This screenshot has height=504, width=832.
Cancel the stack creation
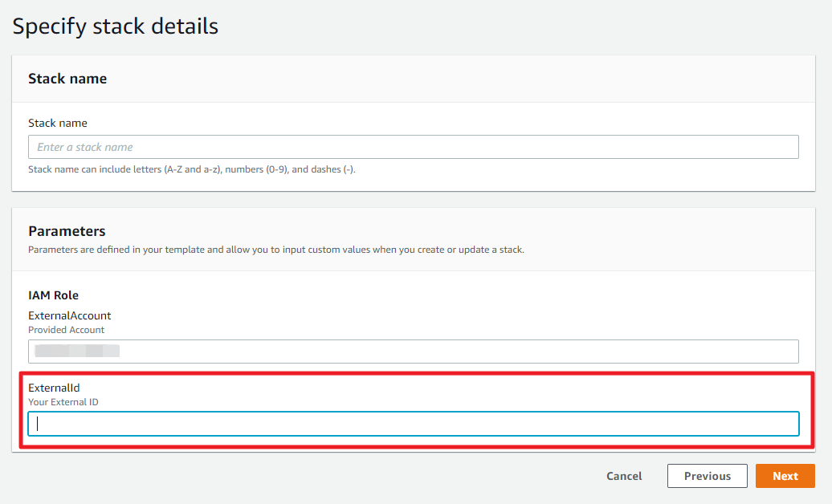pos(624,476)
